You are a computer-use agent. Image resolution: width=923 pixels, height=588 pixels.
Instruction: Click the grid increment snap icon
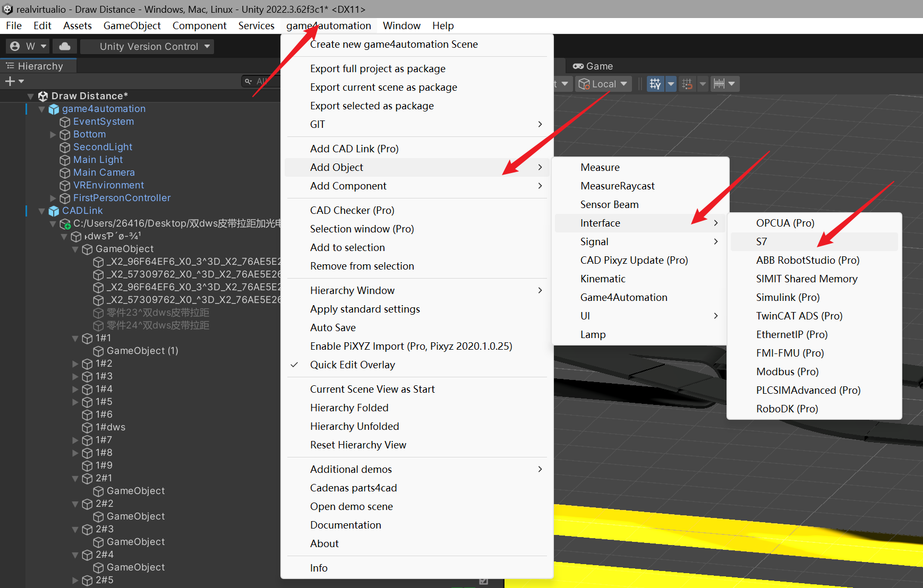pyautogui.click(x=687, y=84)
